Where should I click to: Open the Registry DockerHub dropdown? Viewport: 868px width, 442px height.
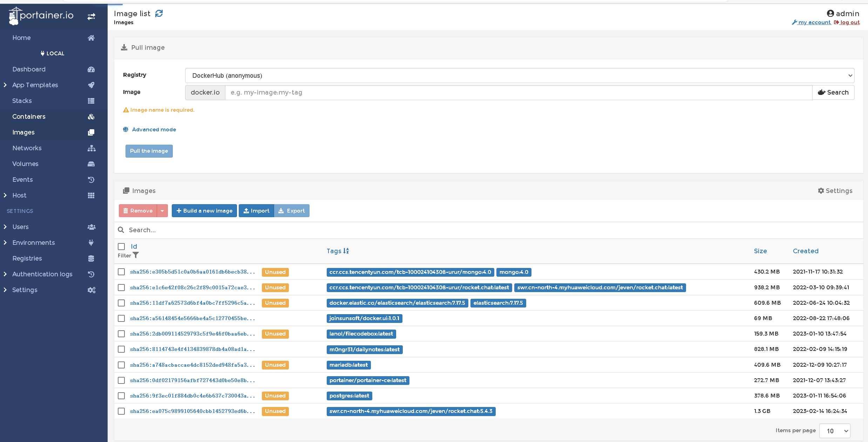[520, 76]
